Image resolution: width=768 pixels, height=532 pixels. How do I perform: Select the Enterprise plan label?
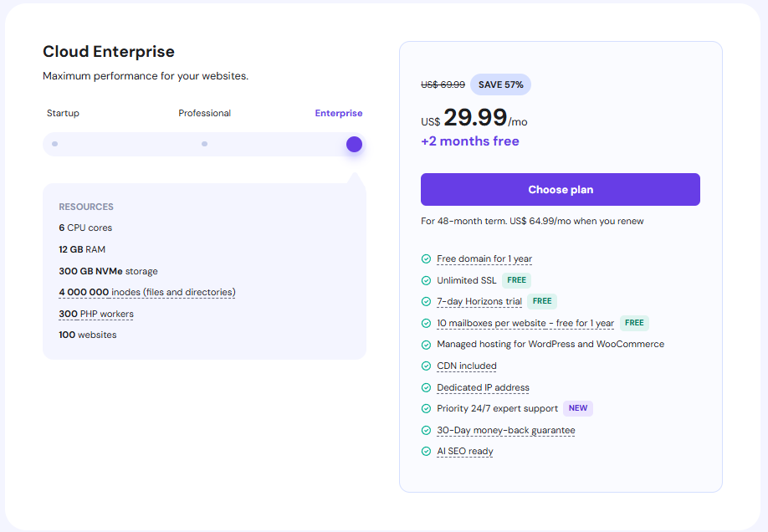339,114
